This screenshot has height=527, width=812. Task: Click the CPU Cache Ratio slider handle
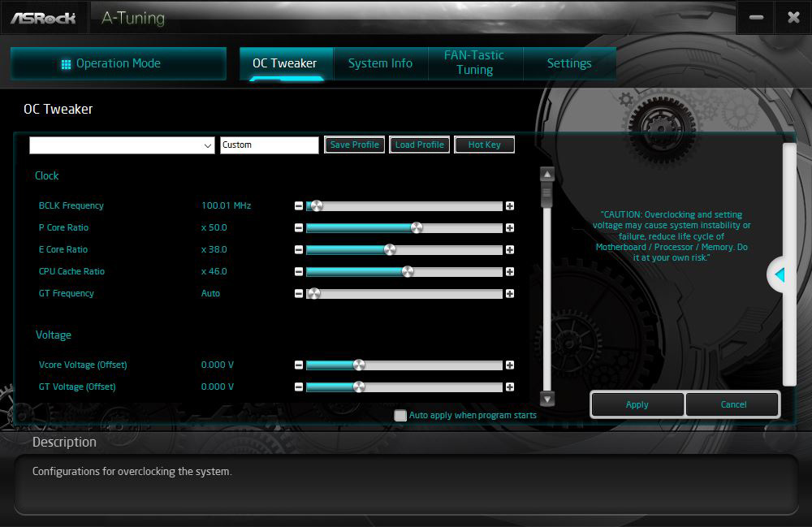408,272
